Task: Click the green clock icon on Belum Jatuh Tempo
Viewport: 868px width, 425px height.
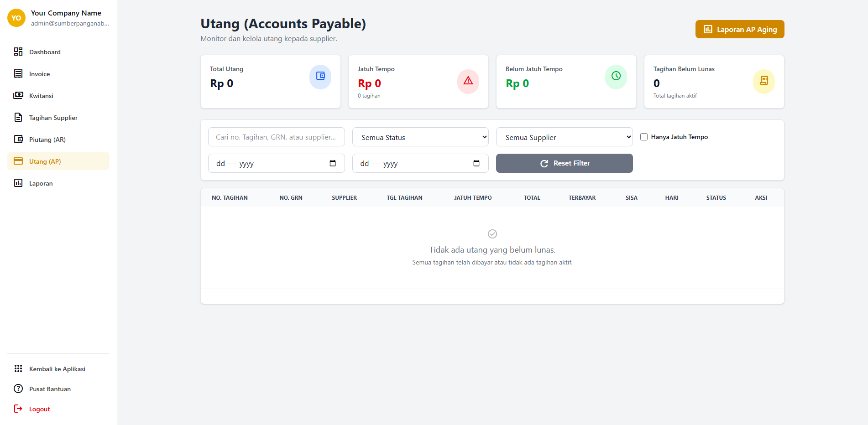Action: tap(616, 76)
